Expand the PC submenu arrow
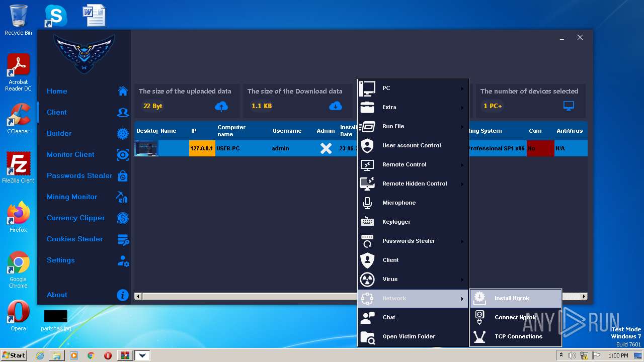 click(462, 88)
